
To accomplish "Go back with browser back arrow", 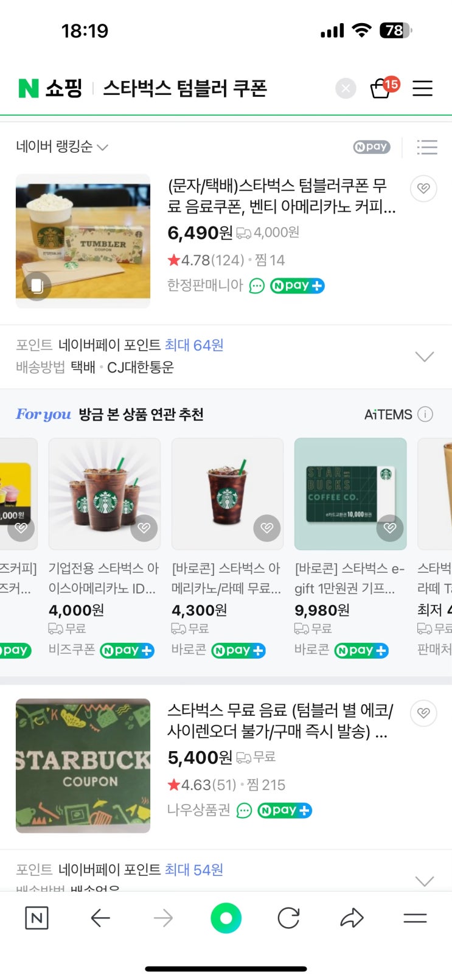I will [x=100, y=918].
